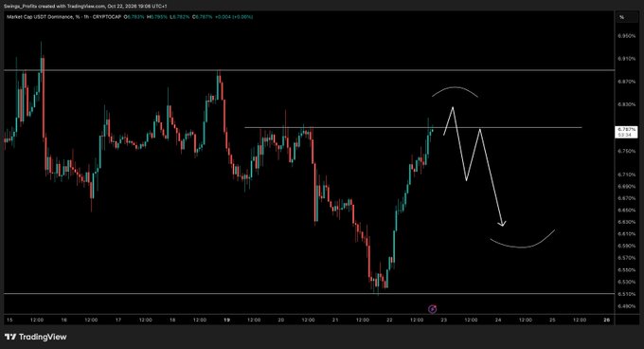Image resolution: width=644 pixels, height=349 pixels.
Task: Click the 6.670% price axis label
Action: point(626,198)
